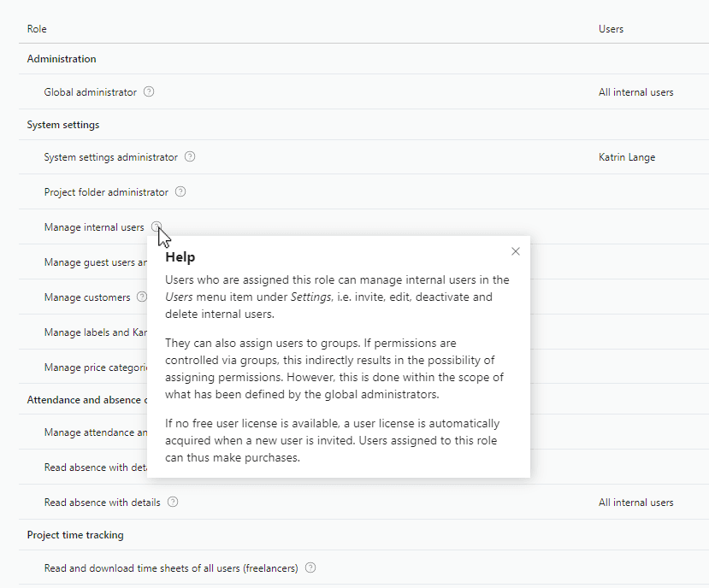
Task: Open the Manage customers help icon
Action: coord(142,297)
